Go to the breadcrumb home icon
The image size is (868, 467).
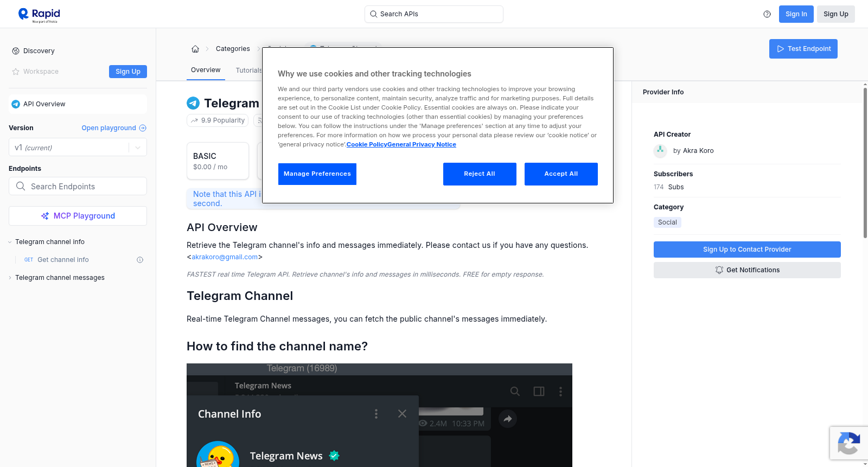[195, 49]
